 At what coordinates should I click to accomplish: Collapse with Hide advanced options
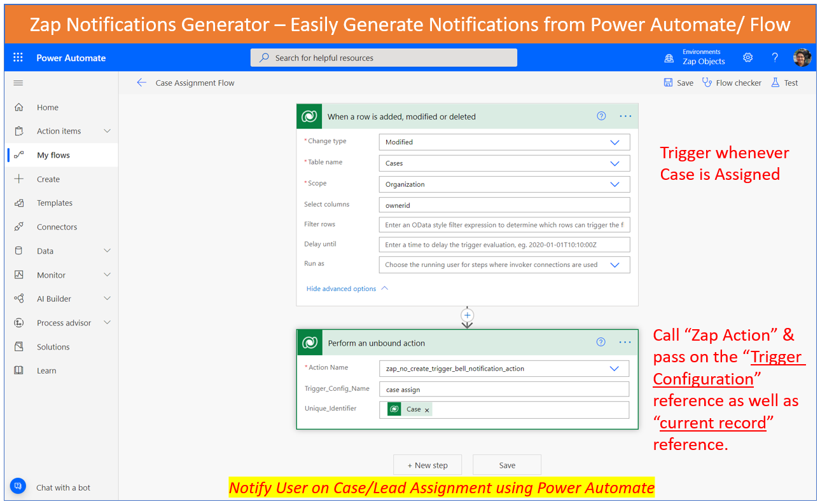347,289
